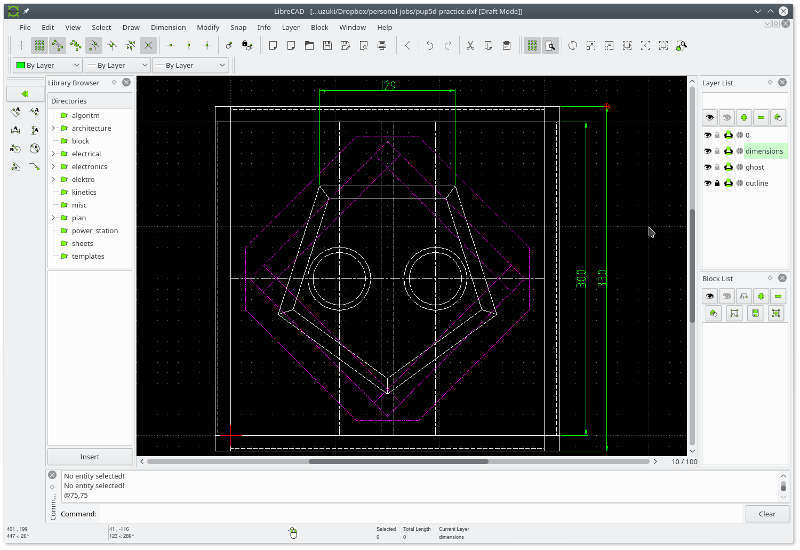Expand the electrical library folder
Screen dimensions: 800x550
(53, 154)
